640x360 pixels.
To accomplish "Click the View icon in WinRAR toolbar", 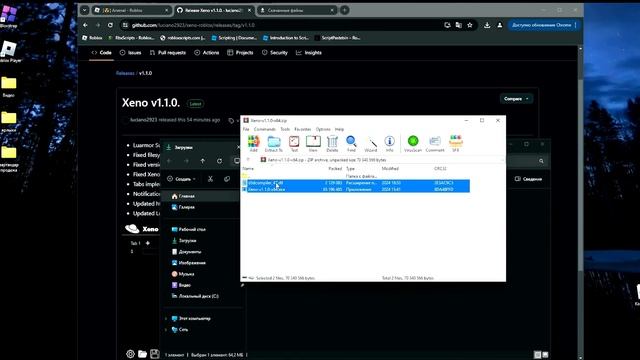I will [x=313, y=143].
